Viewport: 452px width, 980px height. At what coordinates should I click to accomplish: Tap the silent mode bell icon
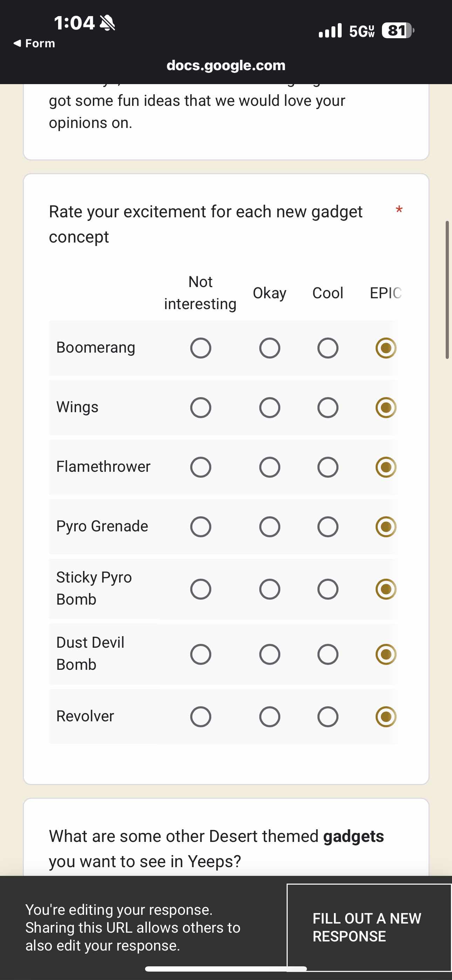pos(107,23)
